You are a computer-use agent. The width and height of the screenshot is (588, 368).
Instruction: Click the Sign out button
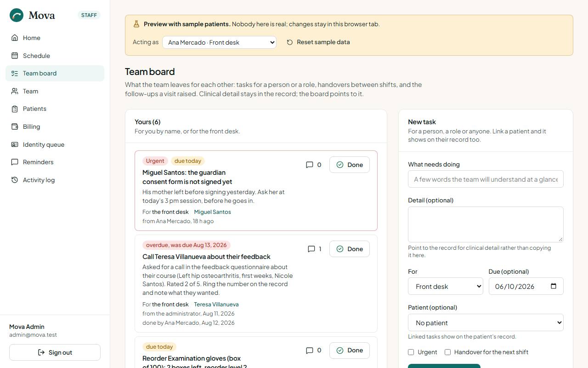55,352
